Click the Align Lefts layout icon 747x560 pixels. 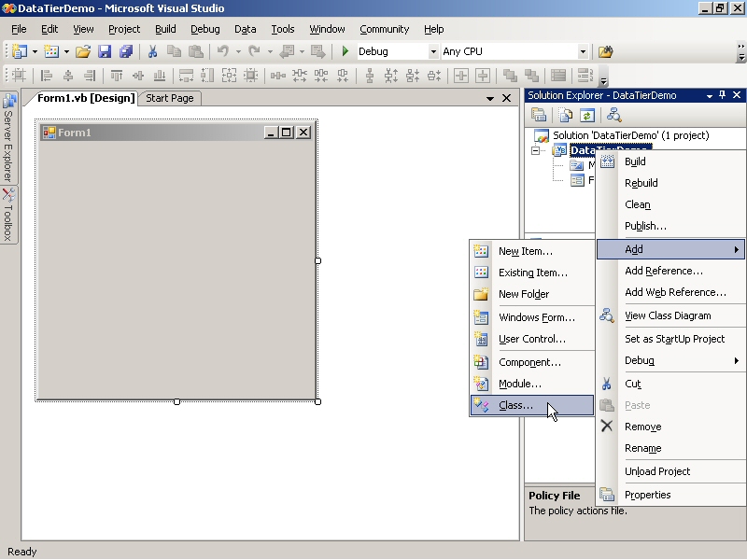pyautogui.click(x=46, y=76)
